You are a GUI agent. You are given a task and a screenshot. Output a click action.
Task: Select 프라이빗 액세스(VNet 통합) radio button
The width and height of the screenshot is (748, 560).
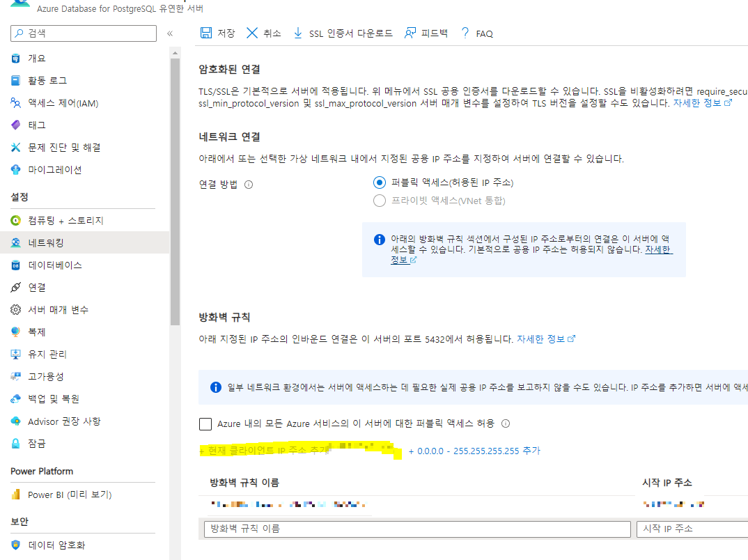coord(380,201)
